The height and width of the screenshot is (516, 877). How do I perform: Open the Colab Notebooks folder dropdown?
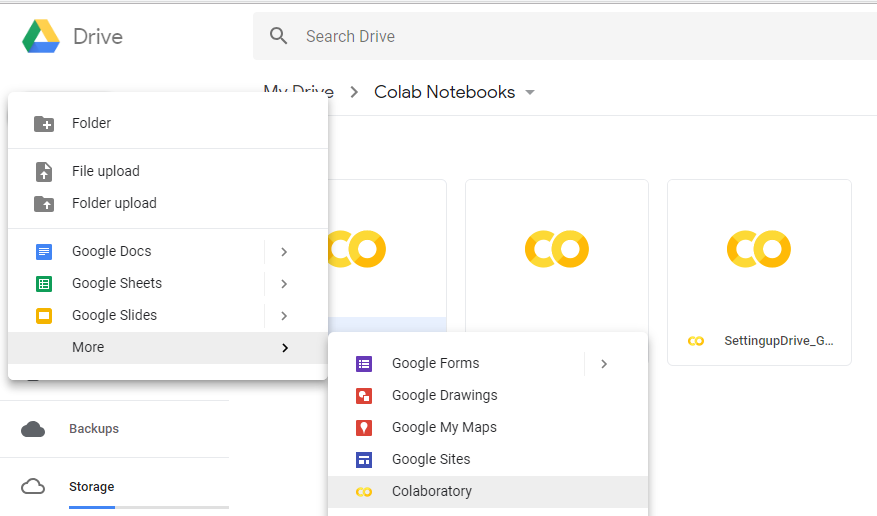point(530,93)
